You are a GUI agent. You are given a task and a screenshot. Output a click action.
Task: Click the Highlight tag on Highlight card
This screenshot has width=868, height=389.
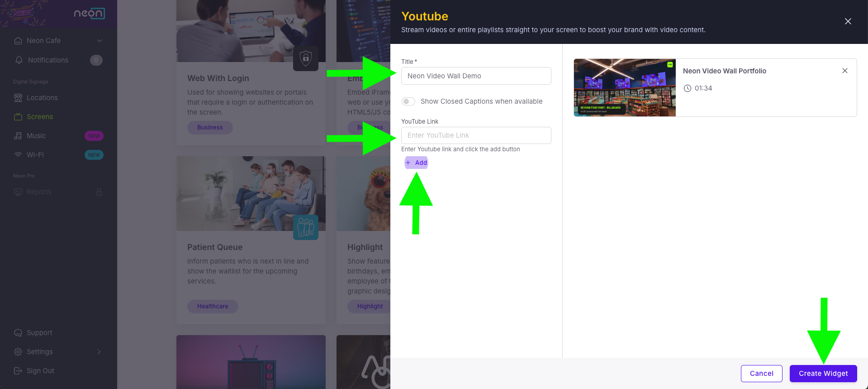point(370,307)
